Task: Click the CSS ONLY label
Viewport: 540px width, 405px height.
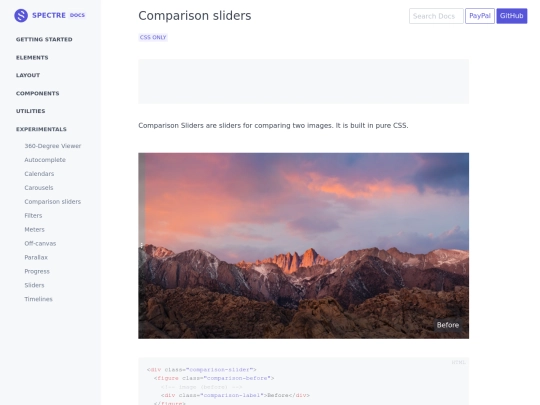Action: [x=153, y=37]
